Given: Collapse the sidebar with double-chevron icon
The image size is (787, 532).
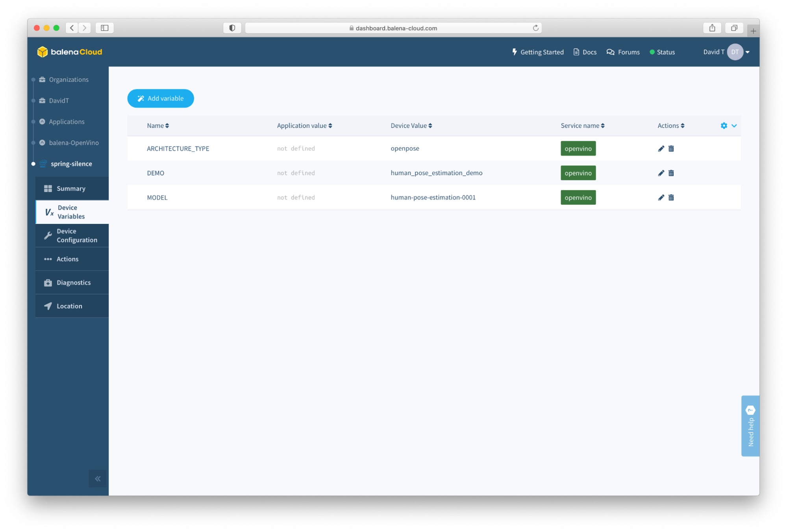Looking at the screenshot, I should point(98,478).
